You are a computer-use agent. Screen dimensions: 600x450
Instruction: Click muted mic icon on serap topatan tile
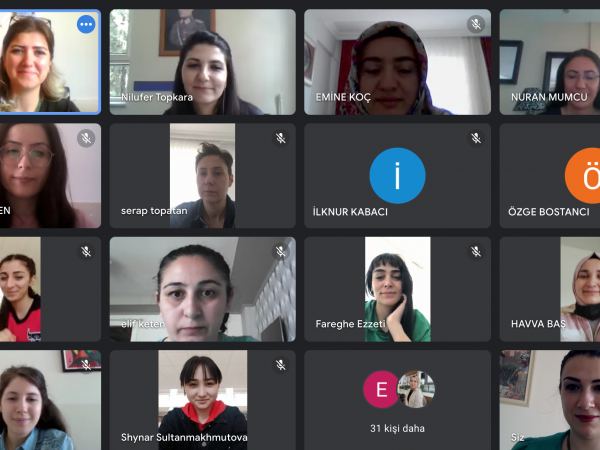coord(281,138)
